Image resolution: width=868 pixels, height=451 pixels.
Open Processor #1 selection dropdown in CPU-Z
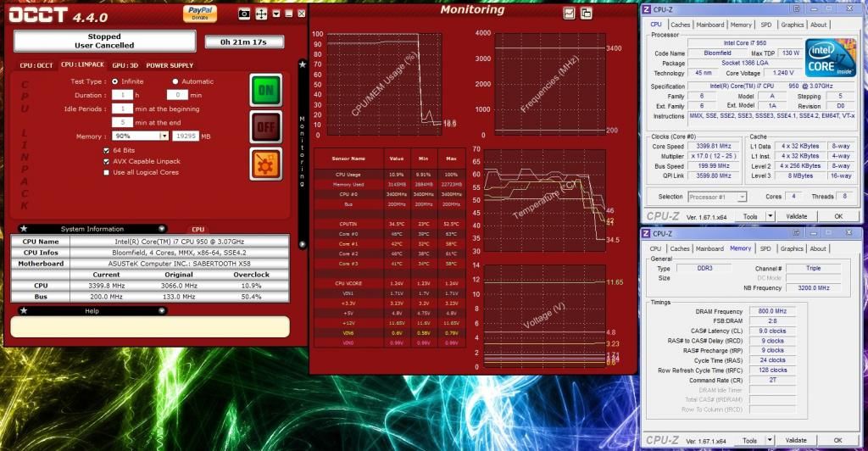[742, 197]
